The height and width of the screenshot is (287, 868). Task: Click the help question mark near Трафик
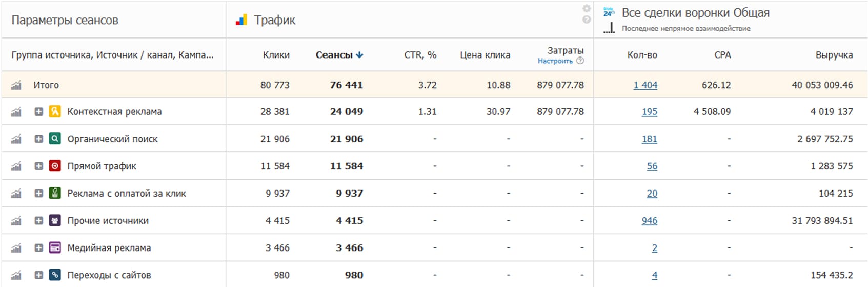point(587,20)
